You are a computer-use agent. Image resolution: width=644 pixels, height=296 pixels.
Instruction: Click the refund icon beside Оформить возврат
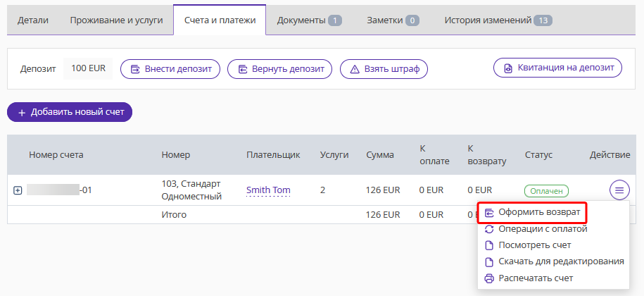point(489,213)
